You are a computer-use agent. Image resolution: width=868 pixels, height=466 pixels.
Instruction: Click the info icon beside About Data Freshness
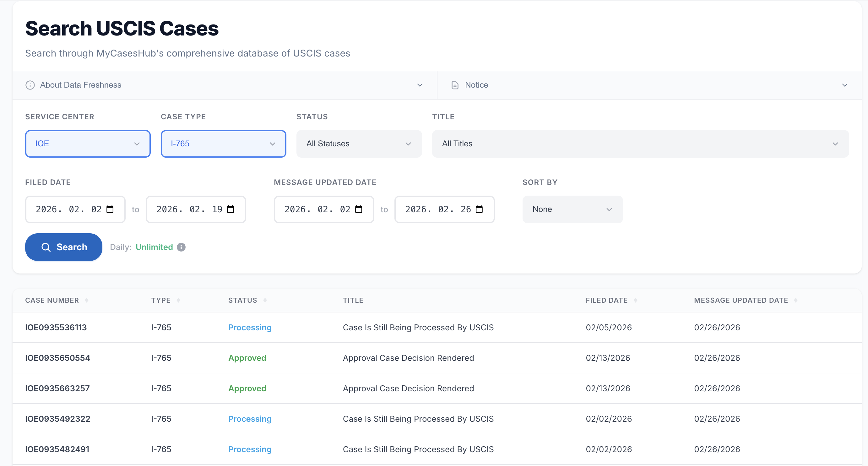[30, 85]
